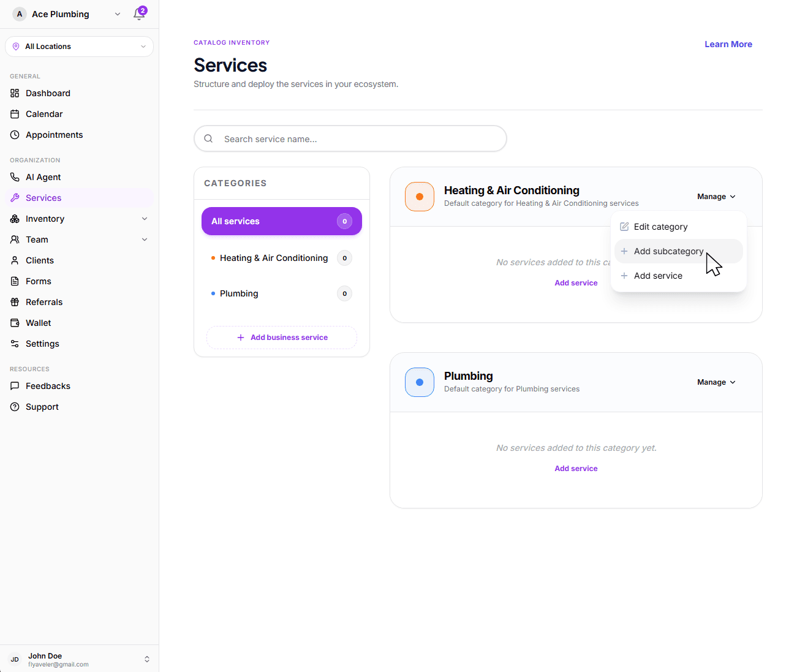Click the Dashboard icon in sidebar
This screenshot has height=672, width=797.
[15, 93]
